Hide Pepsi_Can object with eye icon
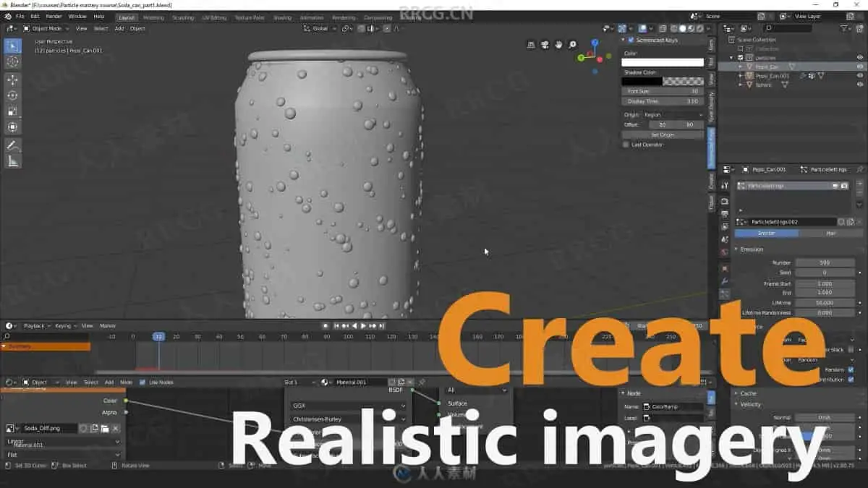Image resolution: width=868 pixels, height=488 pixels. pyautogui.click(x=860, y=67)
